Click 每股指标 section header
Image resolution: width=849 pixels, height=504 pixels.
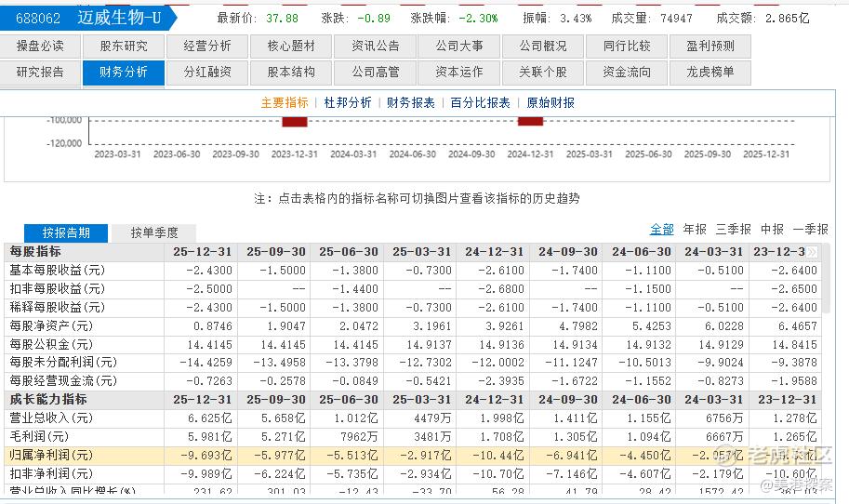tap(35, 252)
